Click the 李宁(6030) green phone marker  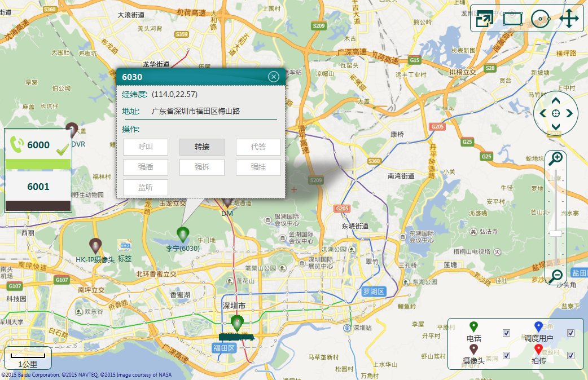(183, 234)
